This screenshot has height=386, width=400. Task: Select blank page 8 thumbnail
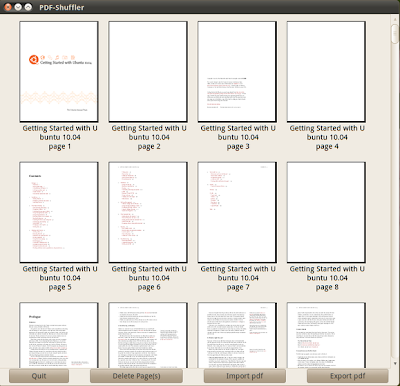coord(326,212)
